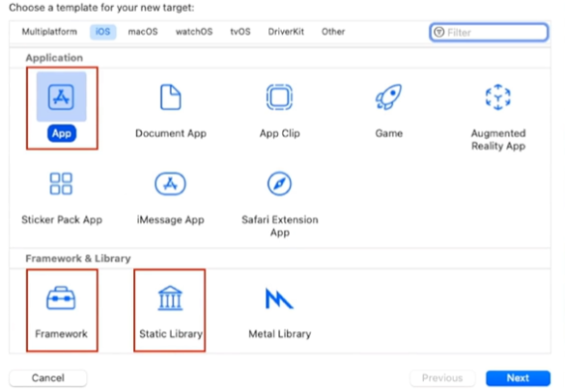Viewport: 565px width, 392px height.
Task: Click the "Sticker Pack App" label
Action: point(62,220)
